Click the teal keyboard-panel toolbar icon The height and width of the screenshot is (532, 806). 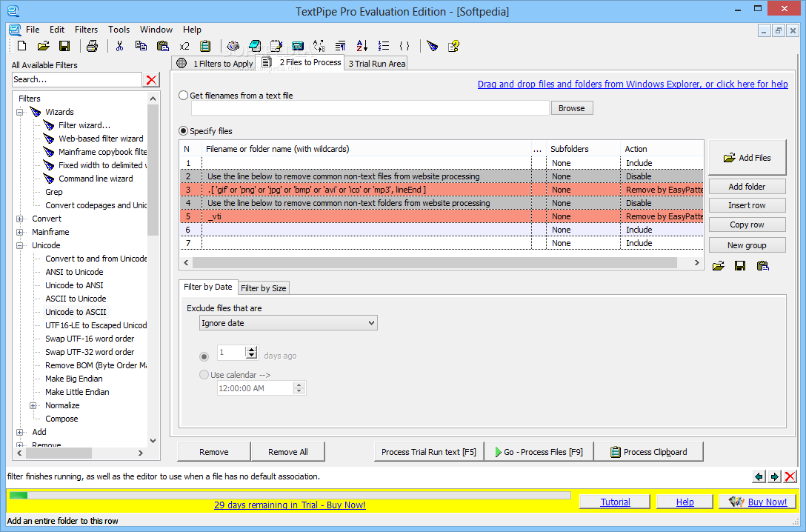tap(297, 46)
